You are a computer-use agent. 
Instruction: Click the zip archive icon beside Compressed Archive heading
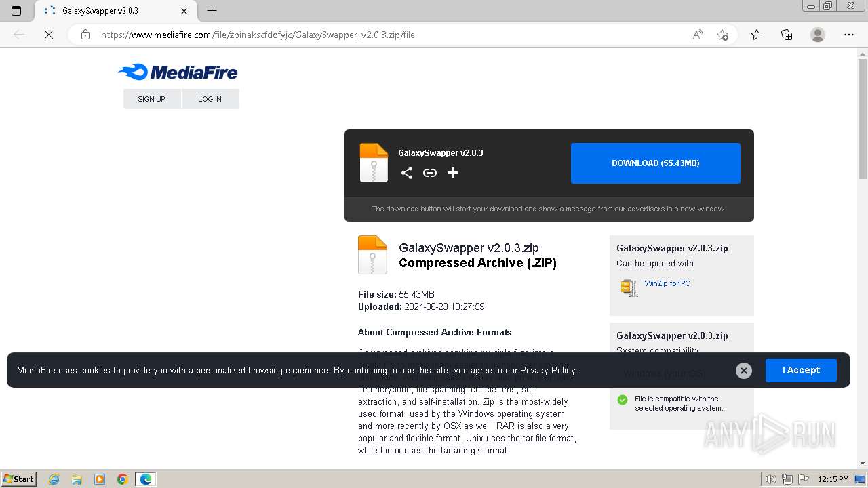(372, 255)
